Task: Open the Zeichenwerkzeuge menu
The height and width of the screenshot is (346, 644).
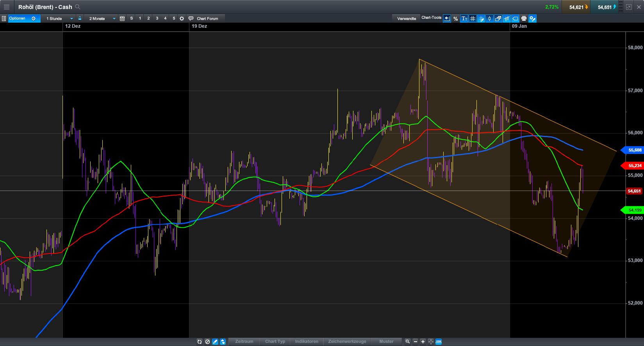Action: pos(347,341)
